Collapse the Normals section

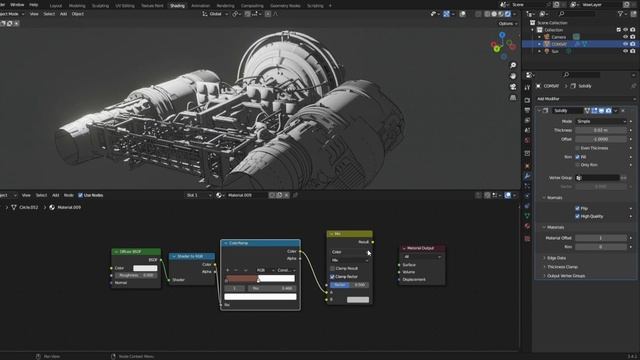pos(553,198)
